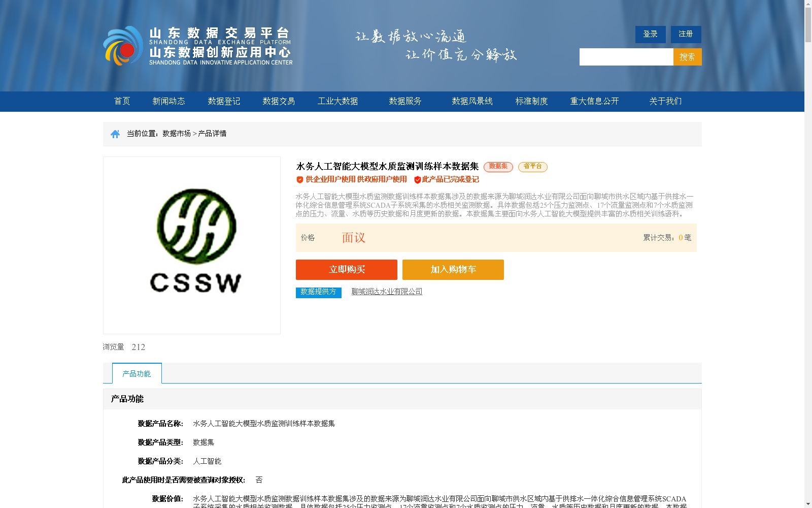This screenshot has height=508, width=812.
Task: Click the 加入购物车 button
Action: [453, 270]
